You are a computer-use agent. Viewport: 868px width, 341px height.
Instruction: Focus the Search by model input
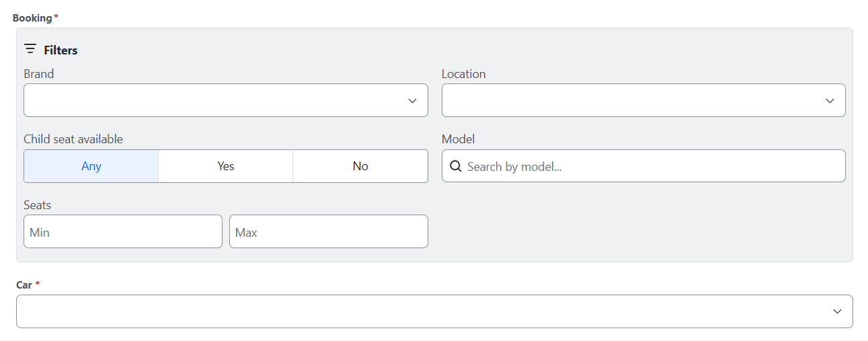pos(643,166)
